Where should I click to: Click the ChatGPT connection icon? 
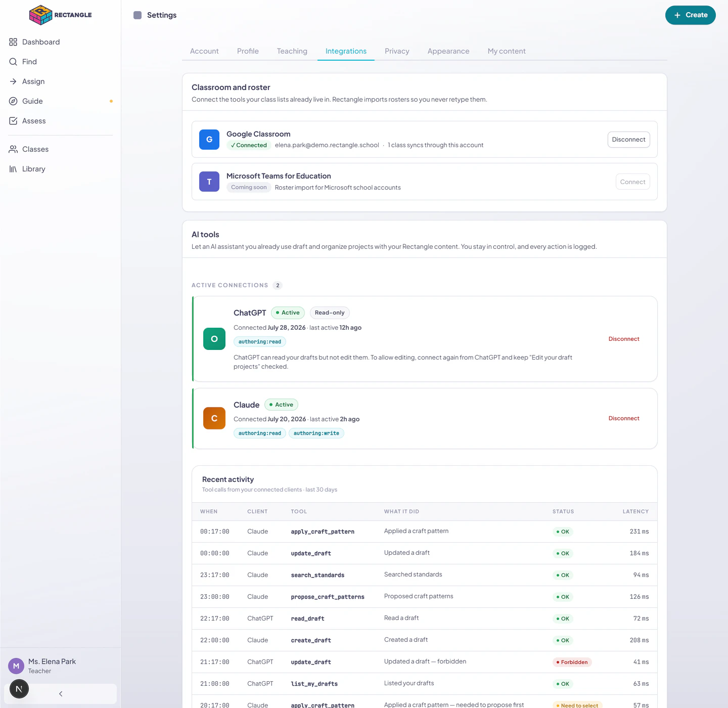[x=214, y=339]
